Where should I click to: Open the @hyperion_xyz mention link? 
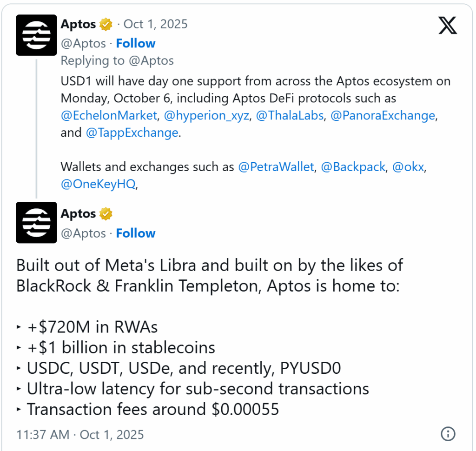tap(206, 115)
